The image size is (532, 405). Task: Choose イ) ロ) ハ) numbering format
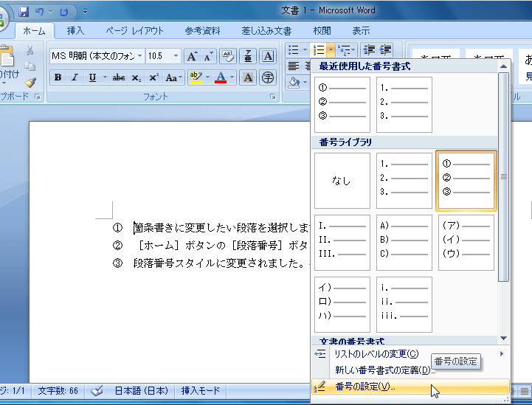(x=342, y=305)
